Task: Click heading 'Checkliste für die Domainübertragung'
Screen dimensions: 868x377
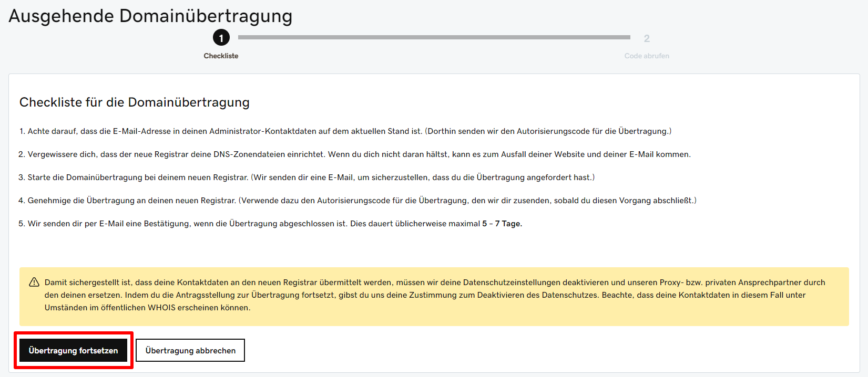Action: pyautogui.click(x=135, y=102)
